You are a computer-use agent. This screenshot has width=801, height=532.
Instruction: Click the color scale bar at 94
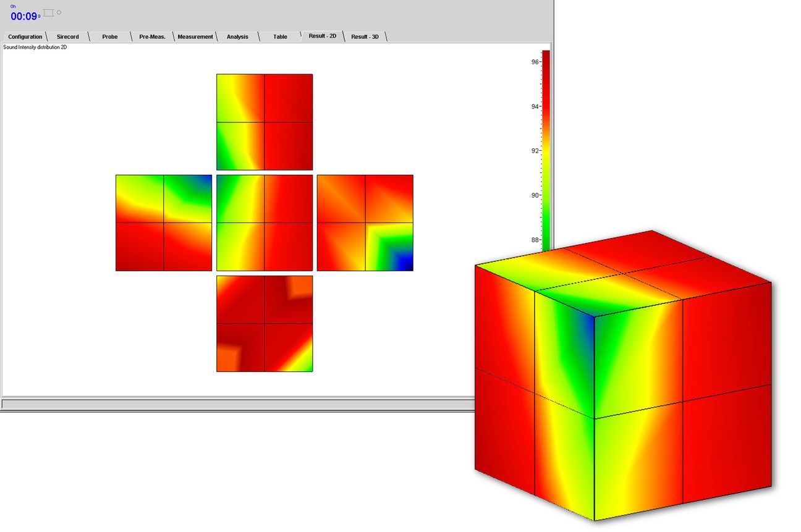pos(546,106)
